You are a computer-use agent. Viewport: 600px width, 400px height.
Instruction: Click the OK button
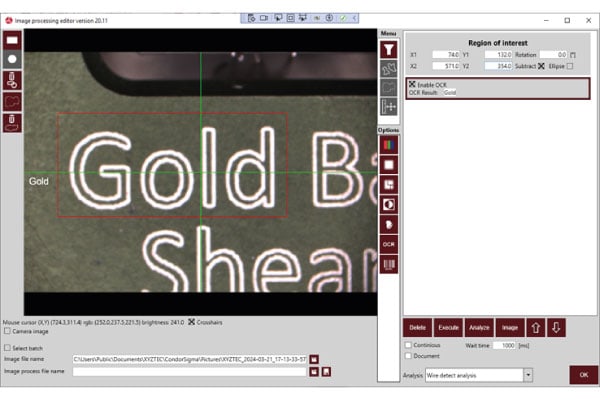coord(580,375)
